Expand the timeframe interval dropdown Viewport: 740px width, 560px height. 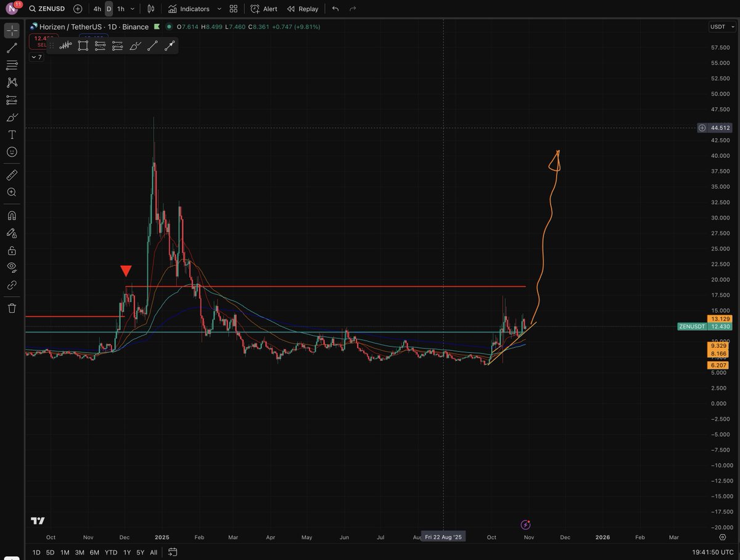coord(133,9)
